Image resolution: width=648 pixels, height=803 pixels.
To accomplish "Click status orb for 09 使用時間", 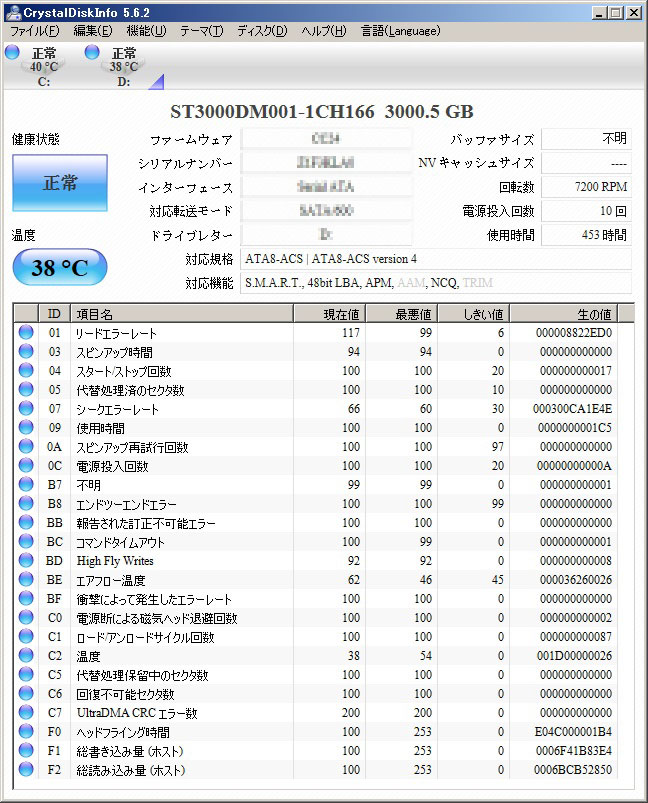I will point(26,427).
